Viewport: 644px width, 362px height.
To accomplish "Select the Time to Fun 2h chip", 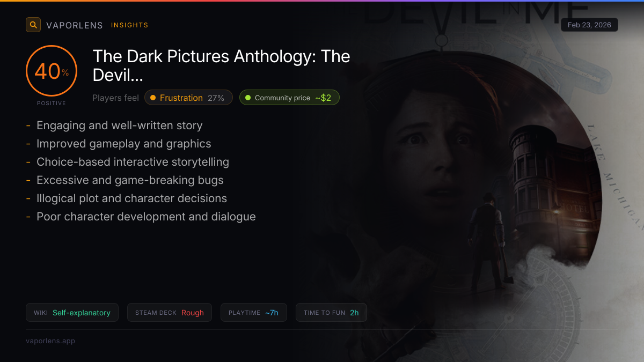I will [331, 313].
